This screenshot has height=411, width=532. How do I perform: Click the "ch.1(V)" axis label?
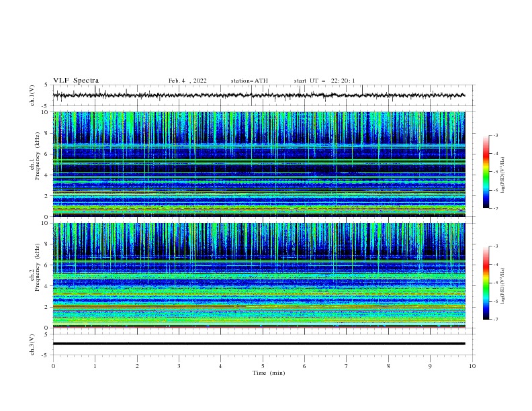32,95
